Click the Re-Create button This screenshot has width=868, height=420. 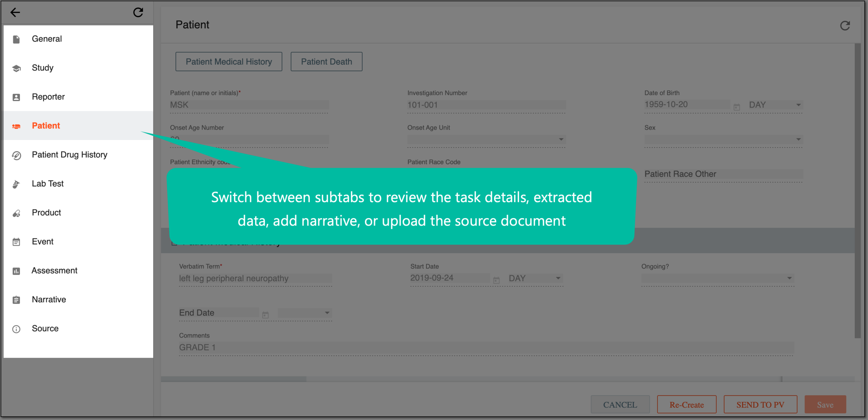[687, 405]
